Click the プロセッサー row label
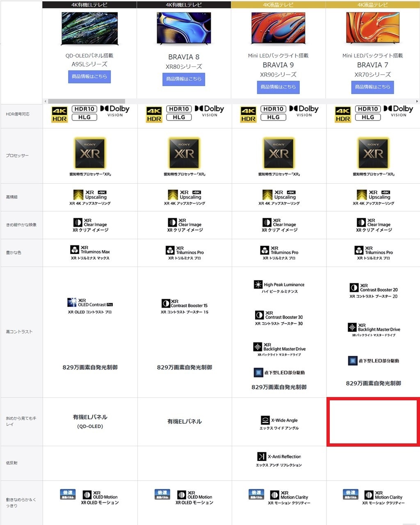420x525 pixels. point(17,155)
